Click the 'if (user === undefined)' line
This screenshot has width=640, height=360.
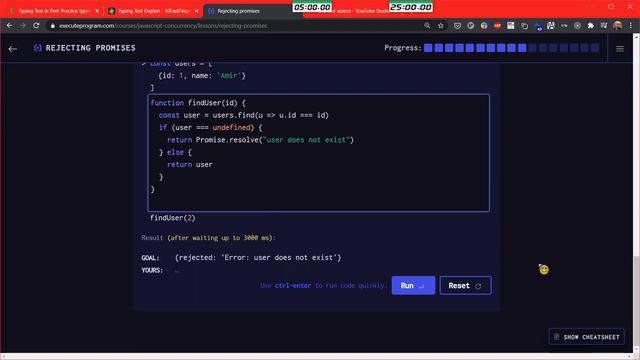(211, 127)
